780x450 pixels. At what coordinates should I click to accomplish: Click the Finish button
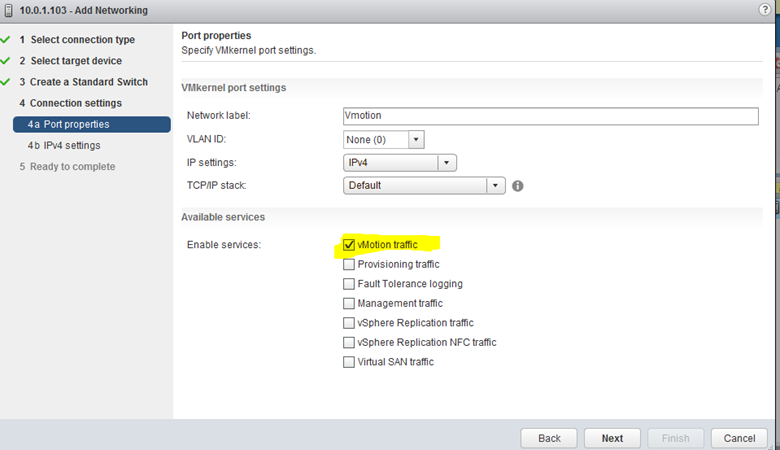(676, 438)
